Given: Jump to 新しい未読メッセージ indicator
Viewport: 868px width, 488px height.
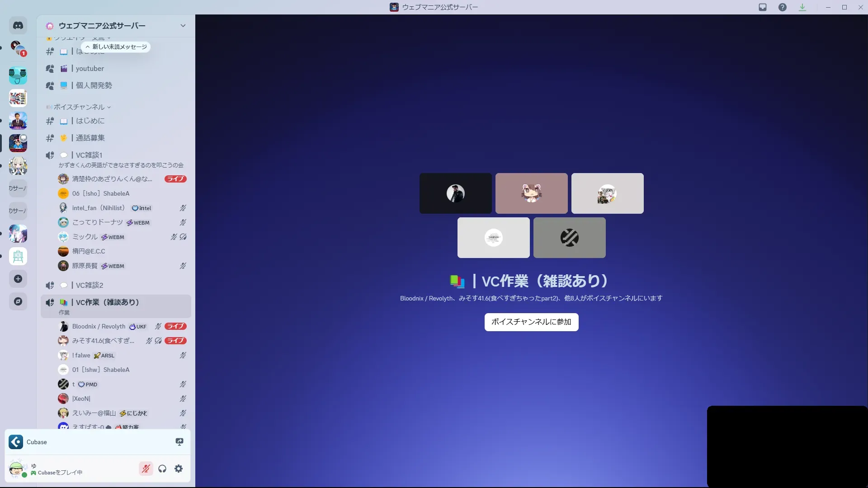Looking at the screenshot, I should point(116,47).
